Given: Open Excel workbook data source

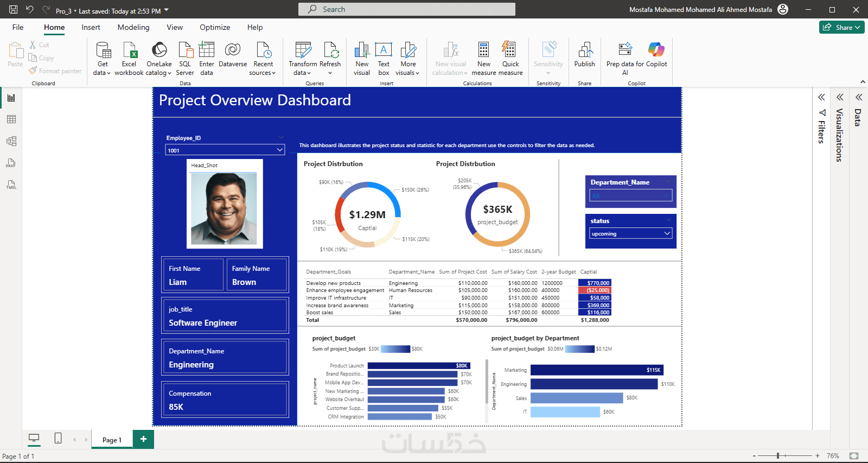Looking at the screenshot, I should pyautogui.click(x=129, y=50).
